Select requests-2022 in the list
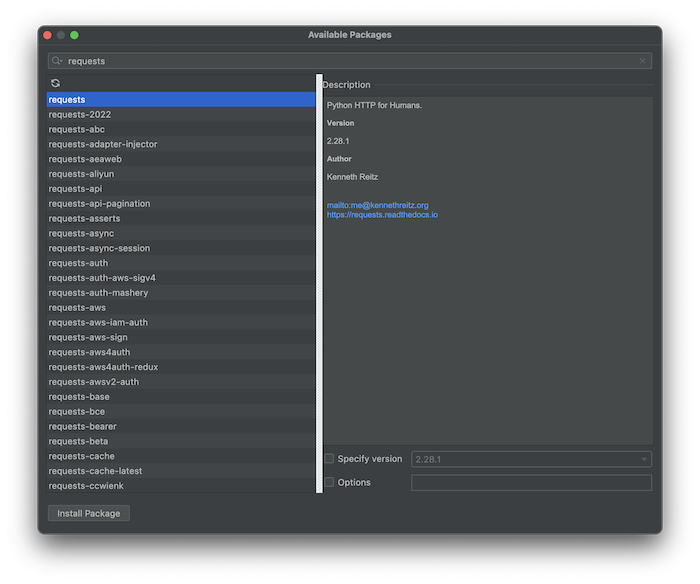 181,114
